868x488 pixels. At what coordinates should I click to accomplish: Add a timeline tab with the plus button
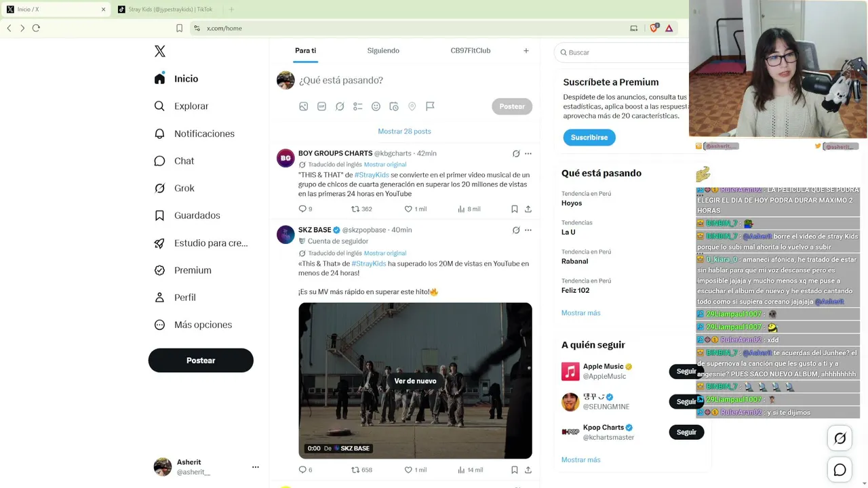pyautogui.click(x=526, y=51)
